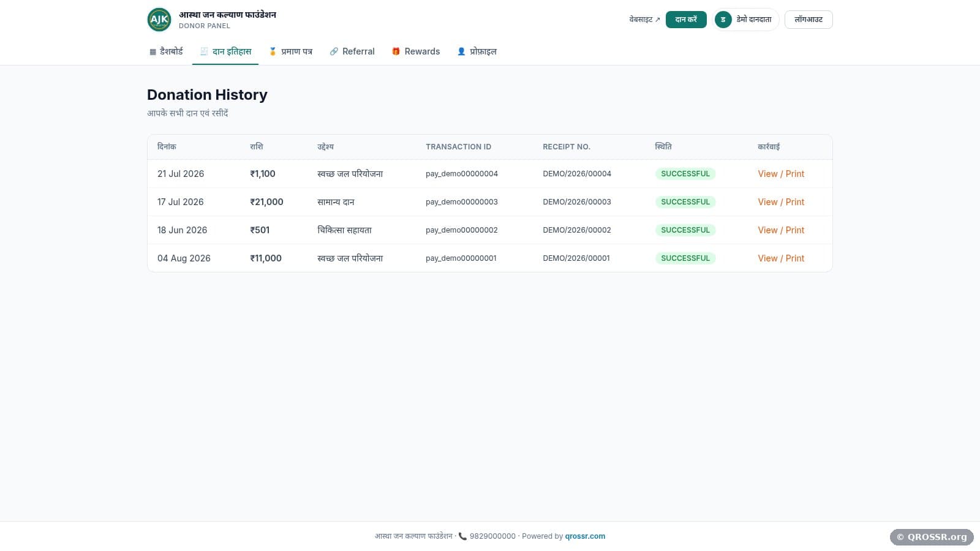Image resolution: width=980 pixels, height=551 pixels.
Task: Click the date 04 Aug 2026
Action: [x=184, y=258]
